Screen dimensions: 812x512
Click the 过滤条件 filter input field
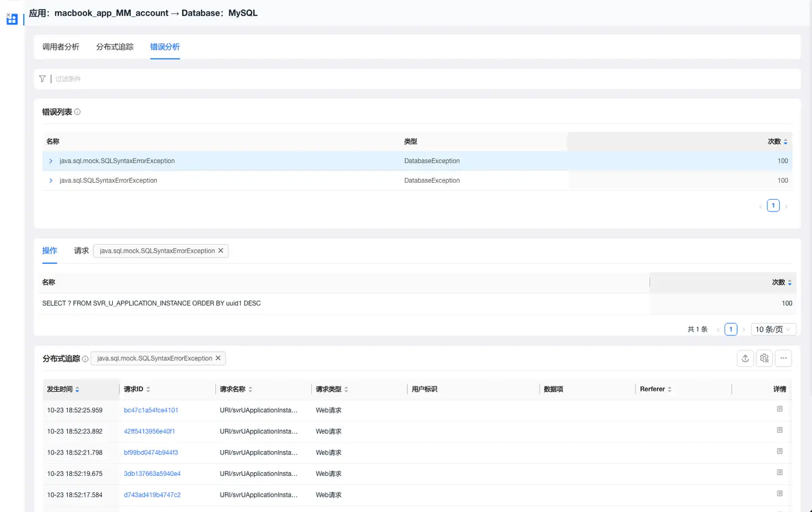click(x=226, y=79)
